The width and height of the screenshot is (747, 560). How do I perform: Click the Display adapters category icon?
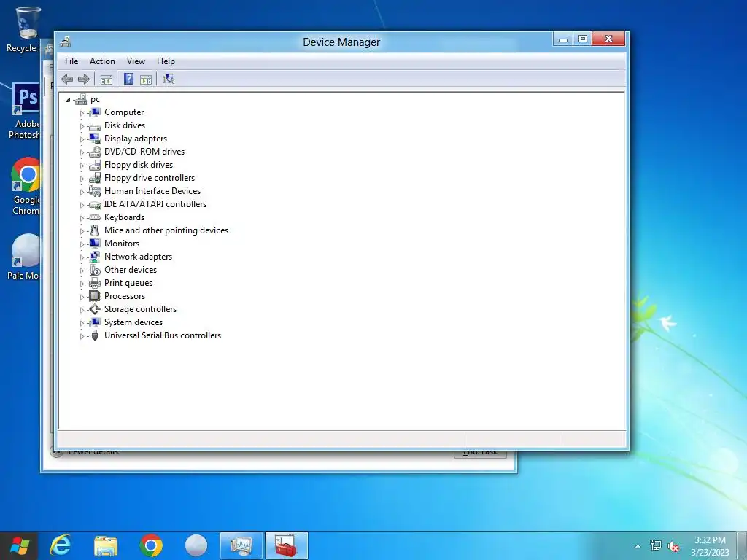[x=95, y=139]
